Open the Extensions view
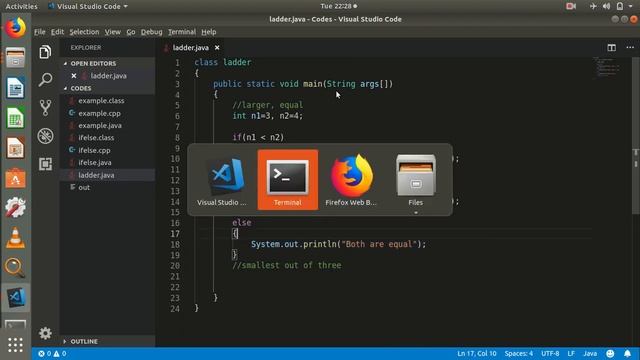Screen dimensions: 640x360 coord(45,164)
